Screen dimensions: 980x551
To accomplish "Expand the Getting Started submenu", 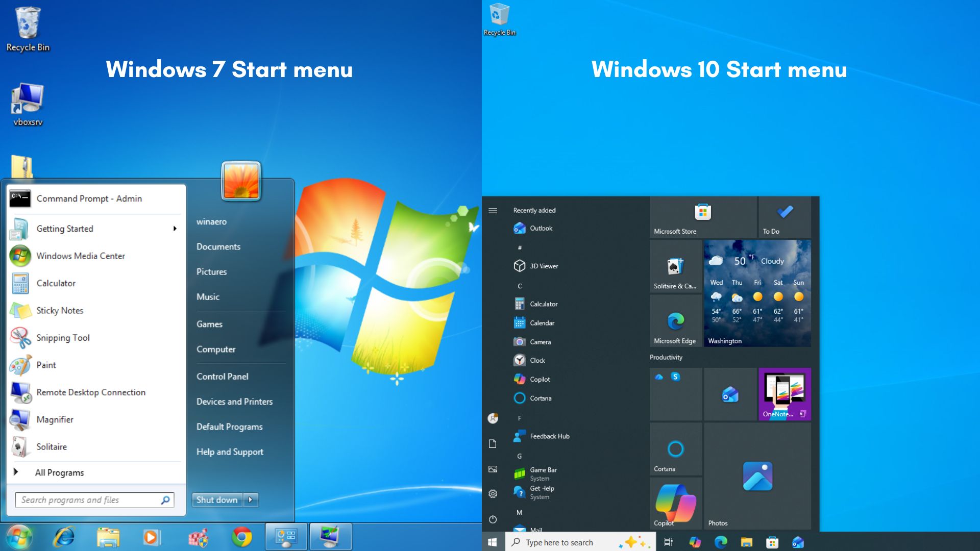I will point(64,228).
